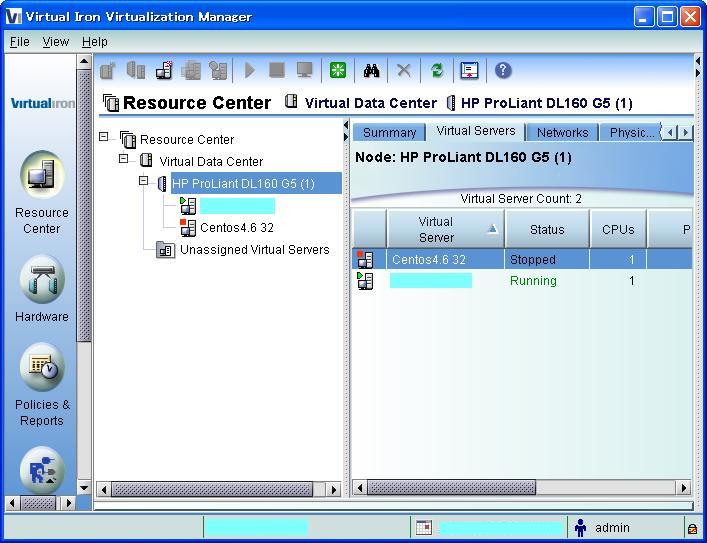The image size is (707, 543).
Task: Click the Delete X toolbar icon
Action: click(x=404, y=70)
